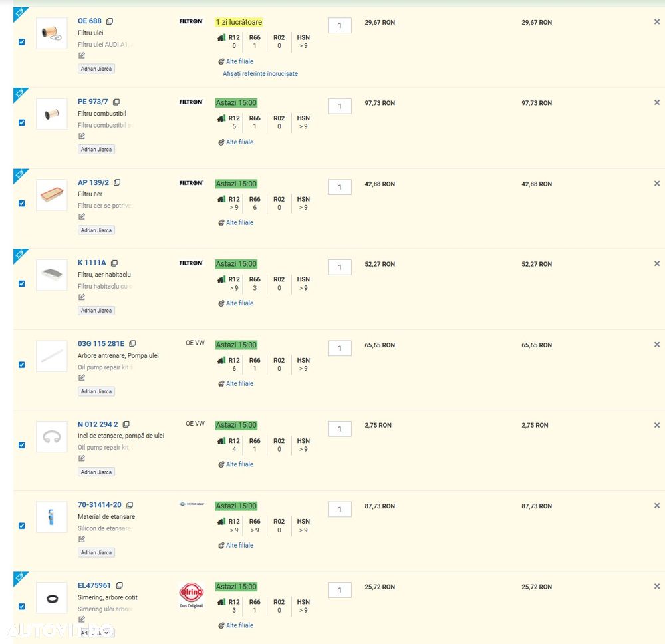665x644 pixels.
Task: Copy part number OE 688 icon
Action: point(110,21)
